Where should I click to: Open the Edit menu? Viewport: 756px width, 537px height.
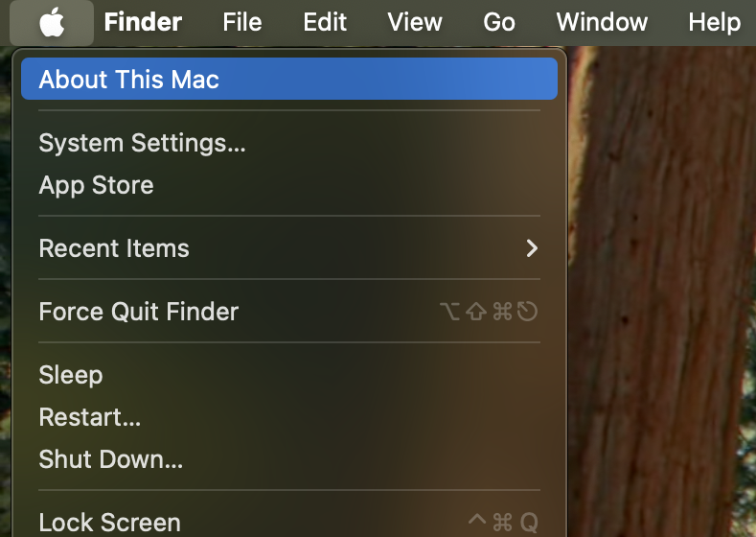[x=325, y=22]
